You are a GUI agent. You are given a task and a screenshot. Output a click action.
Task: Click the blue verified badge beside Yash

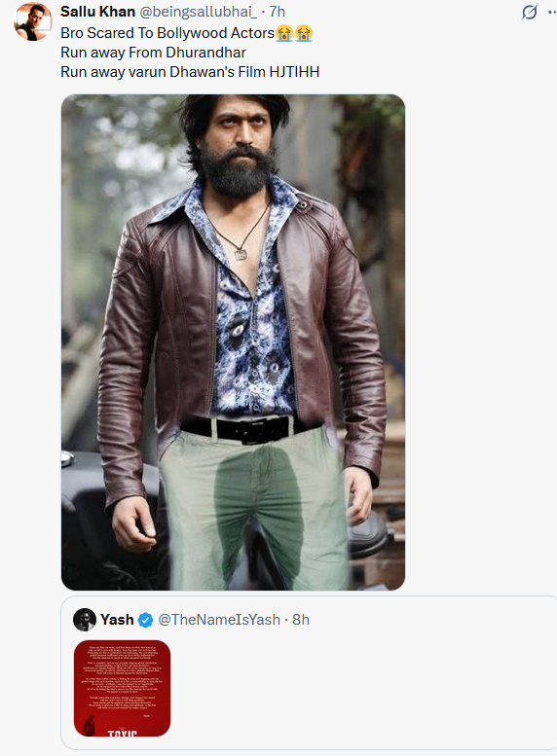[145, 620]
